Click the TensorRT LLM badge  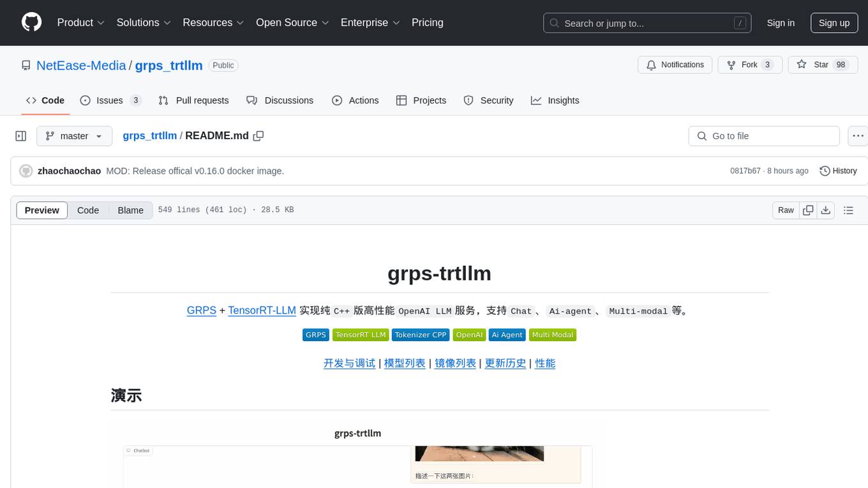(361, 335)
